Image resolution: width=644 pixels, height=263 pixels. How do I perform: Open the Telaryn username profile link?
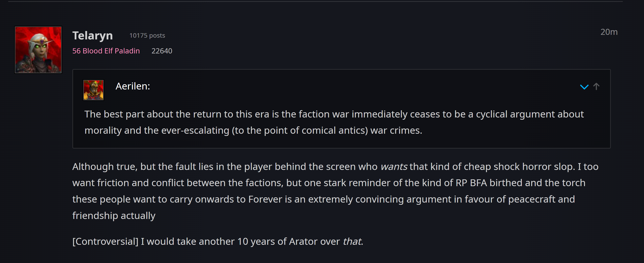pos(92,35)
